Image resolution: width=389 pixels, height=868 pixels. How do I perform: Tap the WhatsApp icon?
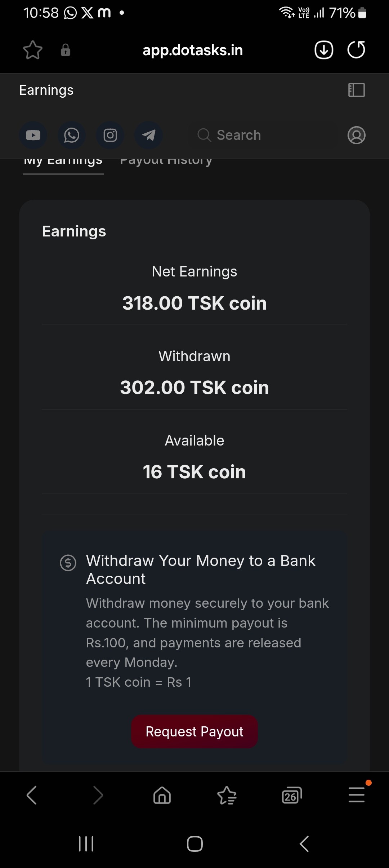(72, 135)
